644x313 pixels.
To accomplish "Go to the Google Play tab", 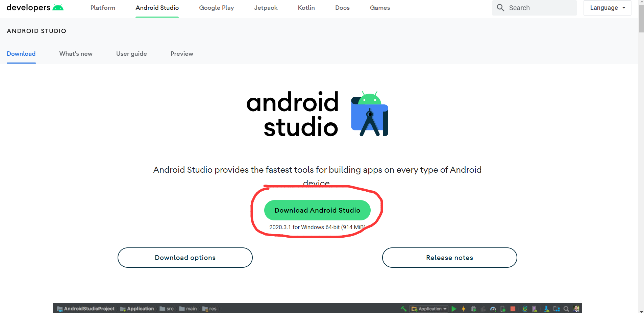I will [217, 8].
